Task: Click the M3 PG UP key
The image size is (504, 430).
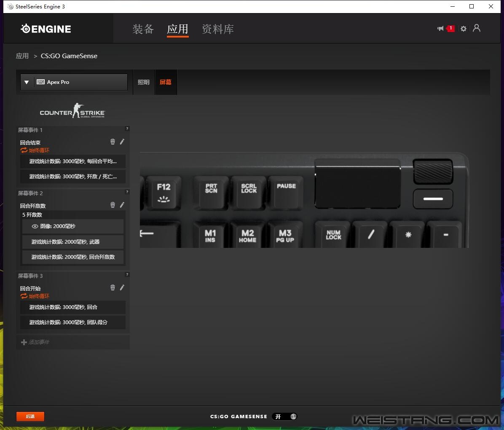Action: point(285,234)
